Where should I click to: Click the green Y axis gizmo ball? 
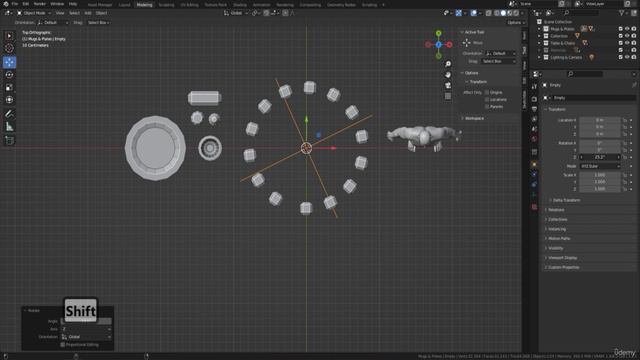[x=438, y=33]
